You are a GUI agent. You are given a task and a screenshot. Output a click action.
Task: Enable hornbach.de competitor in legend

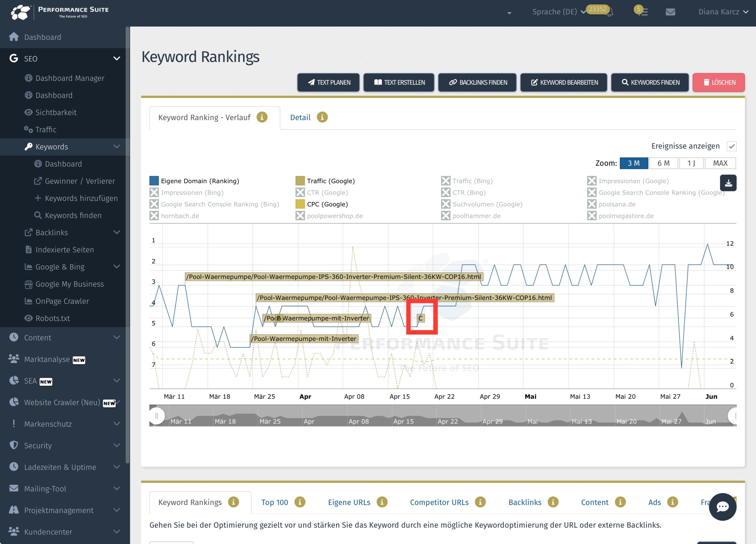[x=154, y=216]
